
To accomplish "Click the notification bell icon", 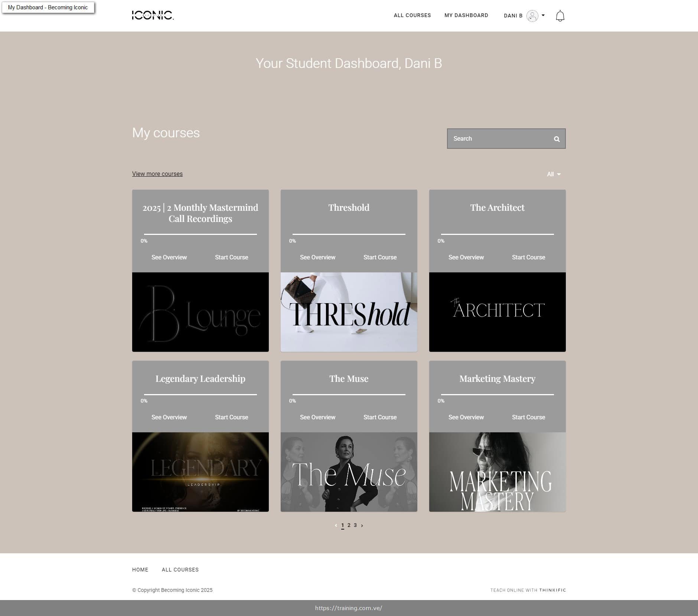I will (560, 16).
